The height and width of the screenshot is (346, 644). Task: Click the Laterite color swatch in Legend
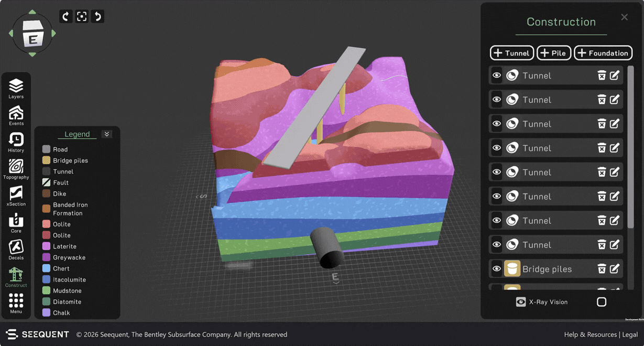(x=46, y=246)
